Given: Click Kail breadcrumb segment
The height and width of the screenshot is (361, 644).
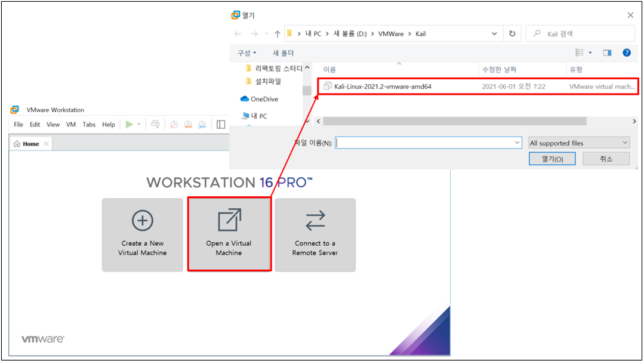Looking at the screenshot, I should (421, 33).
